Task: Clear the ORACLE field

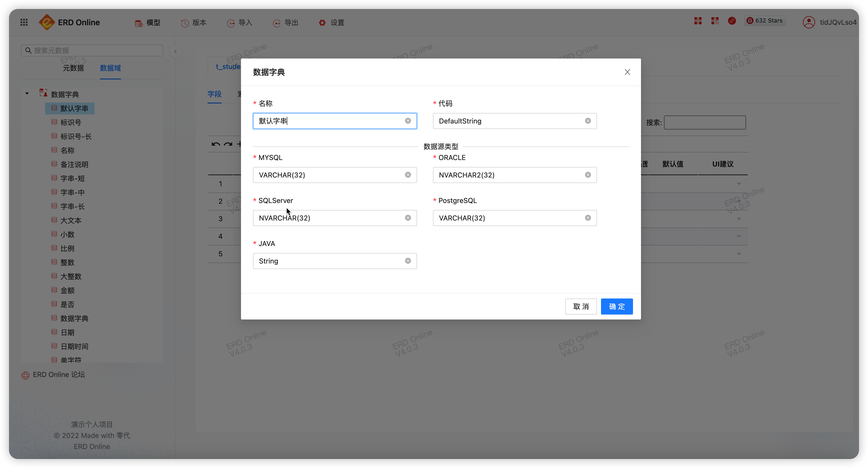Action: click(x=588, y=175)
